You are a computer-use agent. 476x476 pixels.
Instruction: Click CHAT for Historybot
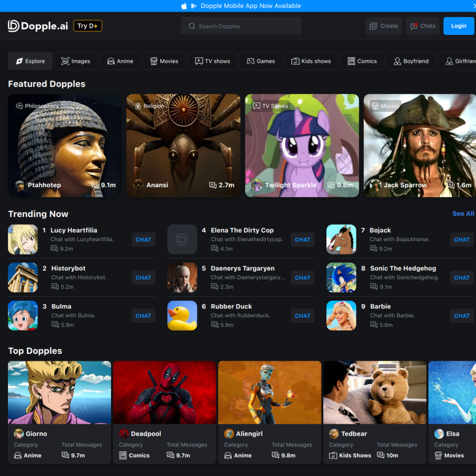(143, 278)
